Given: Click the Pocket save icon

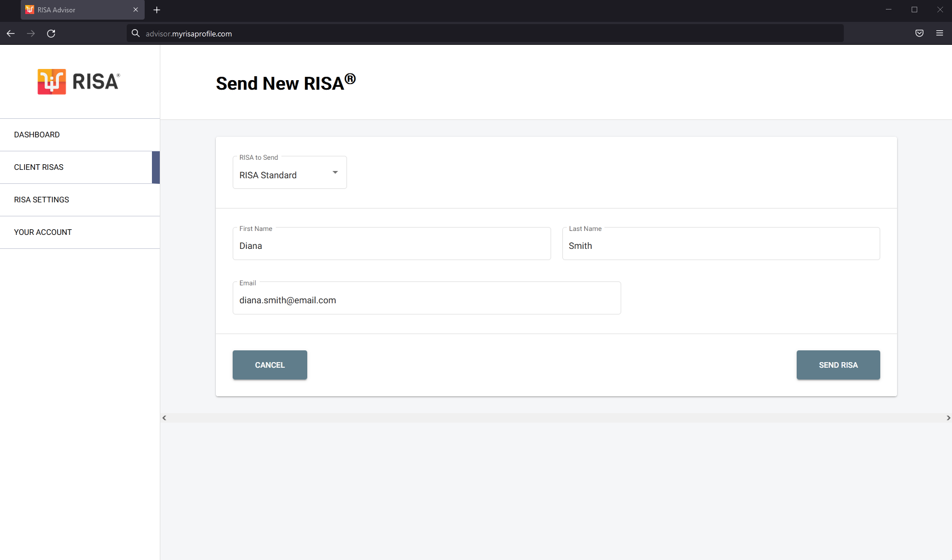Looking at the screenshot, I should tap(919, 34).
